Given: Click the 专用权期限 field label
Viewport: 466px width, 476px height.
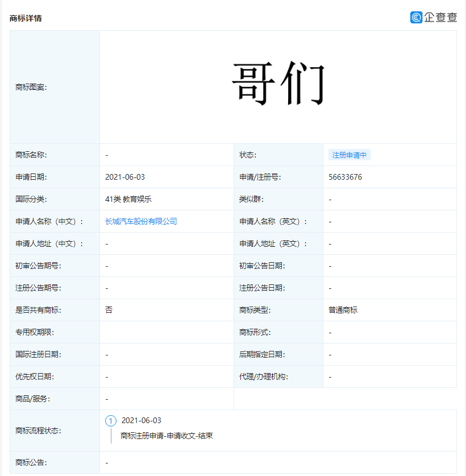Looking at the screenshot, I should tap(30, 332).
